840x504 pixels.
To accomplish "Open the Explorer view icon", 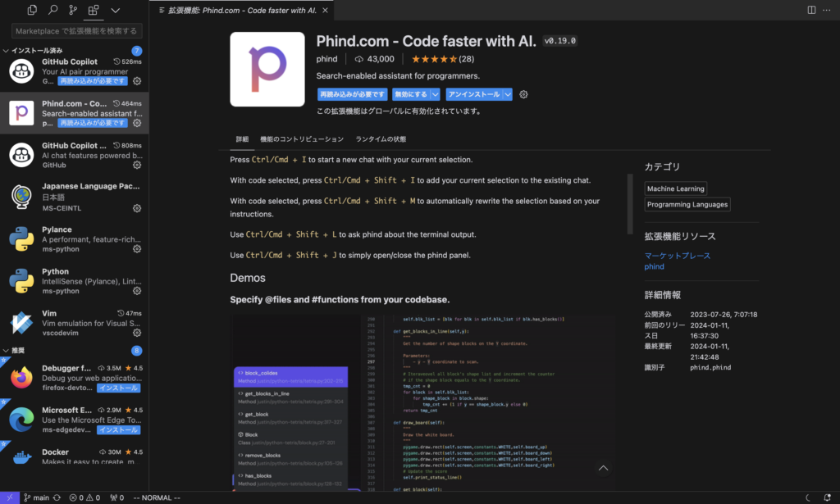I will [x=32, y=10].
